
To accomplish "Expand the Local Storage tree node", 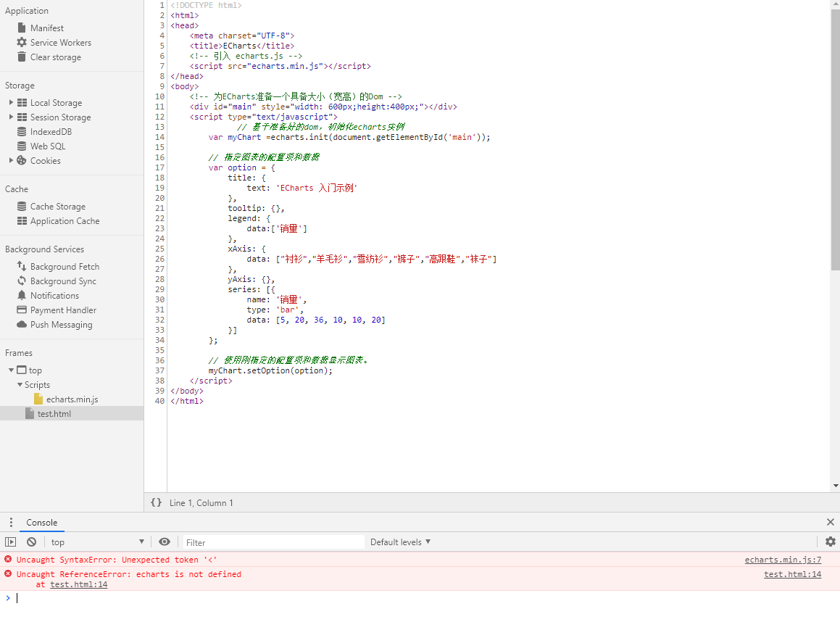I will tap(11, 101).
